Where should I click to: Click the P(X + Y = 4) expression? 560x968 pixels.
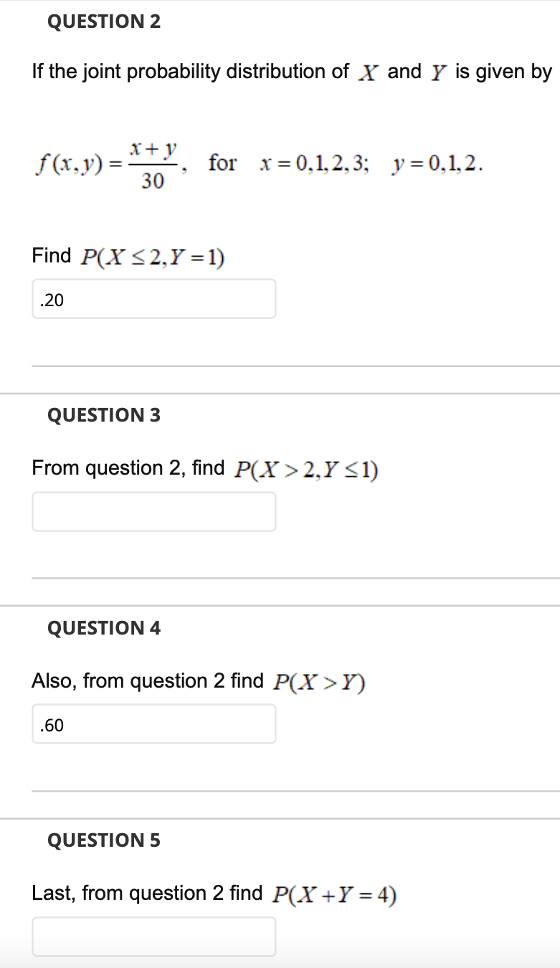click(x=336, y=895)
